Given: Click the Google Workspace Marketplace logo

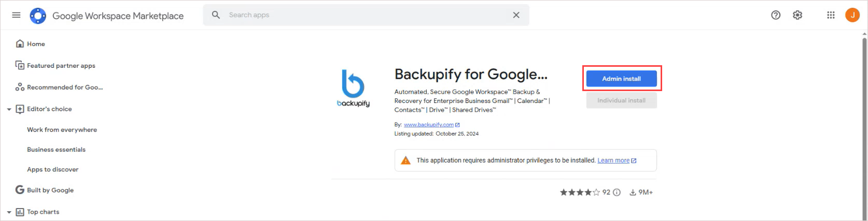Looking at the screenshot, I should tap(38, 16).
